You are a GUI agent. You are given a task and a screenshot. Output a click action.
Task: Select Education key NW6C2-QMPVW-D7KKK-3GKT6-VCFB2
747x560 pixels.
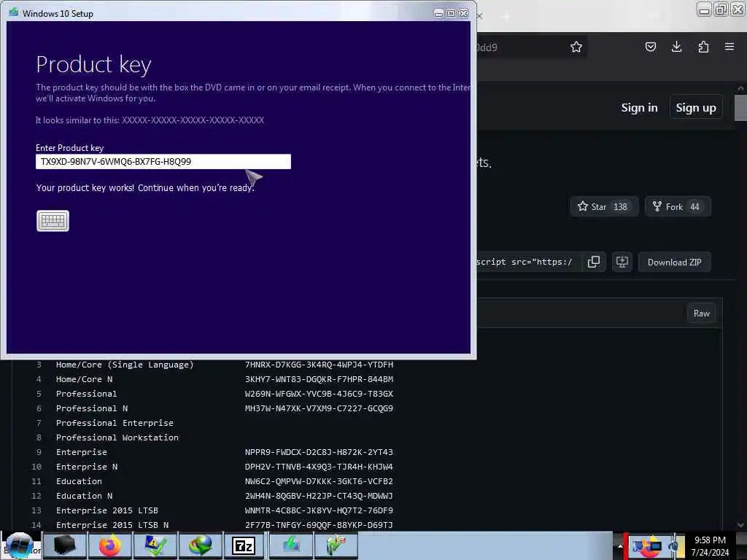click(x=320, y=481)
